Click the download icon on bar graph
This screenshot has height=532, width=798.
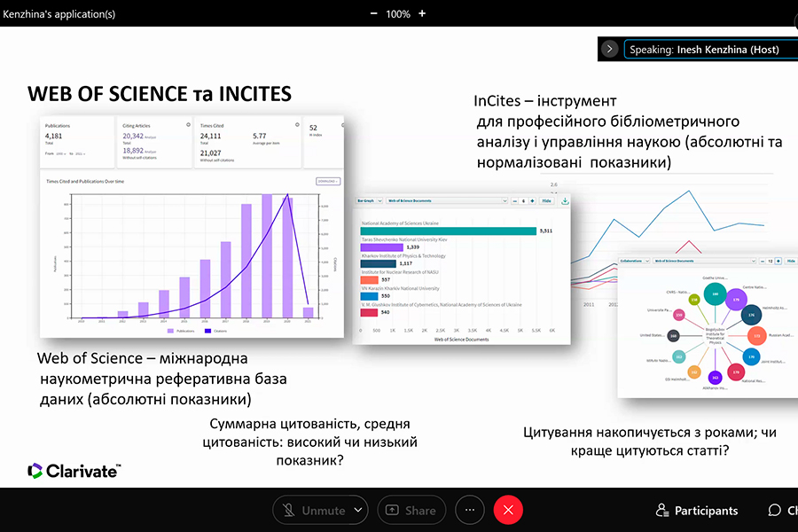[565, 201]
